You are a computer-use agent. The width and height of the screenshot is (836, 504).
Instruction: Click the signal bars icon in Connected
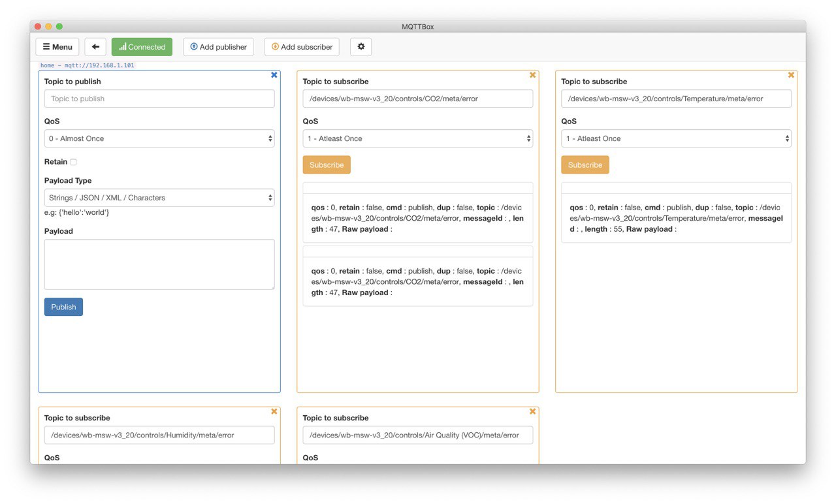(123, 47)
